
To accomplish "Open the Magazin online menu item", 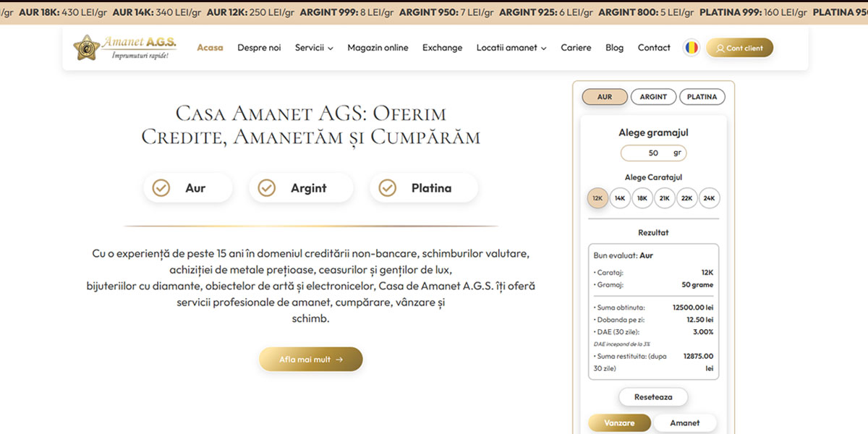I will coord(378,48).
